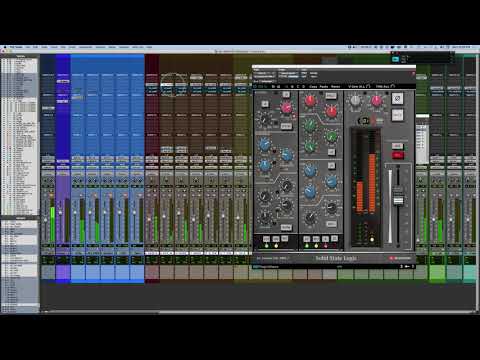480x360 pixels.
Task: Click the SSL circular logo badge above the meters
Action: coord(363,121)
